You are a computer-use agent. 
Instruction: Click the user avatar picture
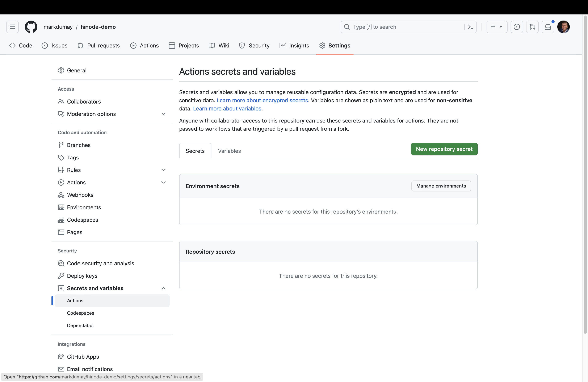pos(563,27)
